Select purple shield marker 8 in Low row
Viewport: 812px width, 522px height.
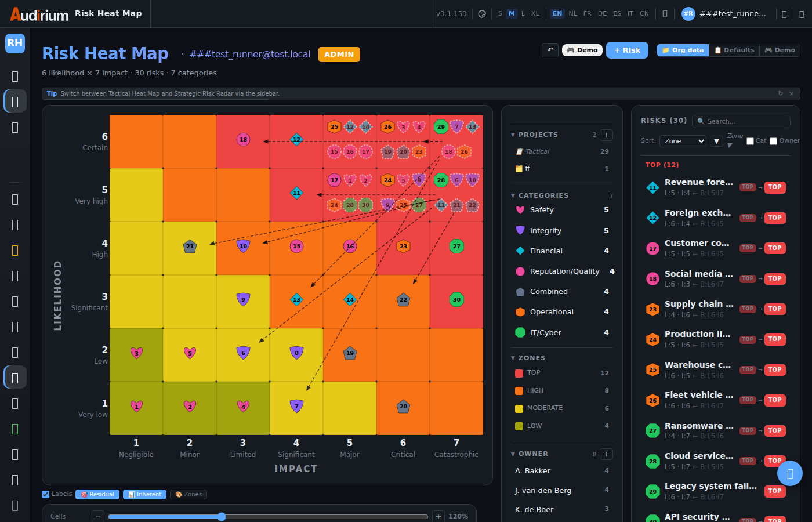[296, 353]
